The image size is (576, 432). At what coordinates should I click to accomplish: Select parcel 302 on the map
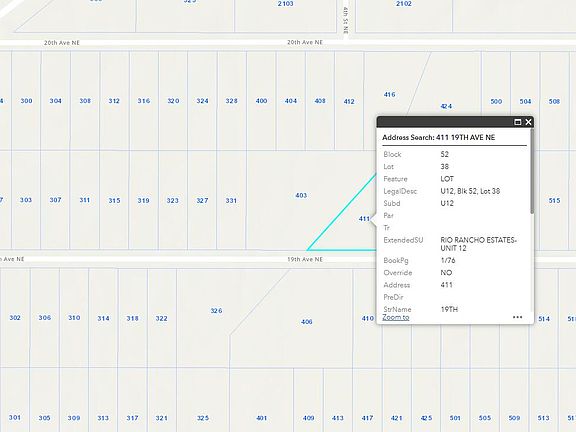tap(15, 318)
